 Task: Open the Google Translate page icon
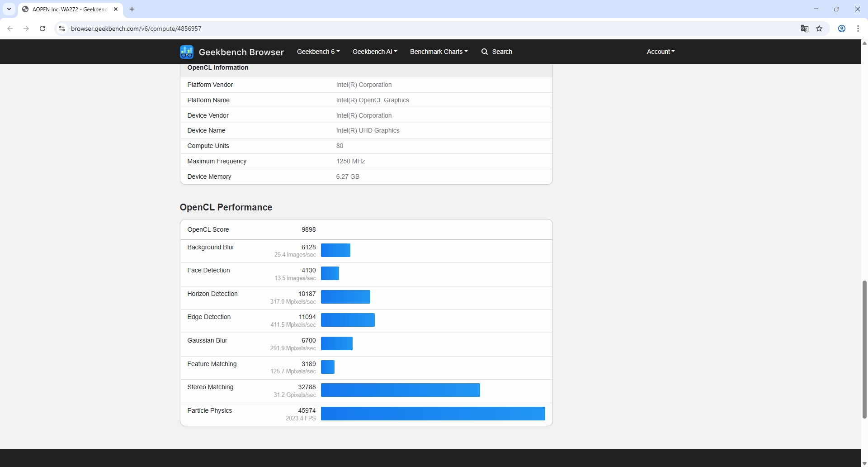(804, 29)
